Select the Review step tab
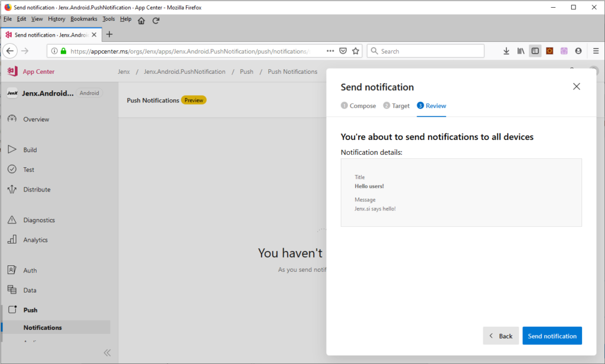605x364 pixels. point(431,106)
